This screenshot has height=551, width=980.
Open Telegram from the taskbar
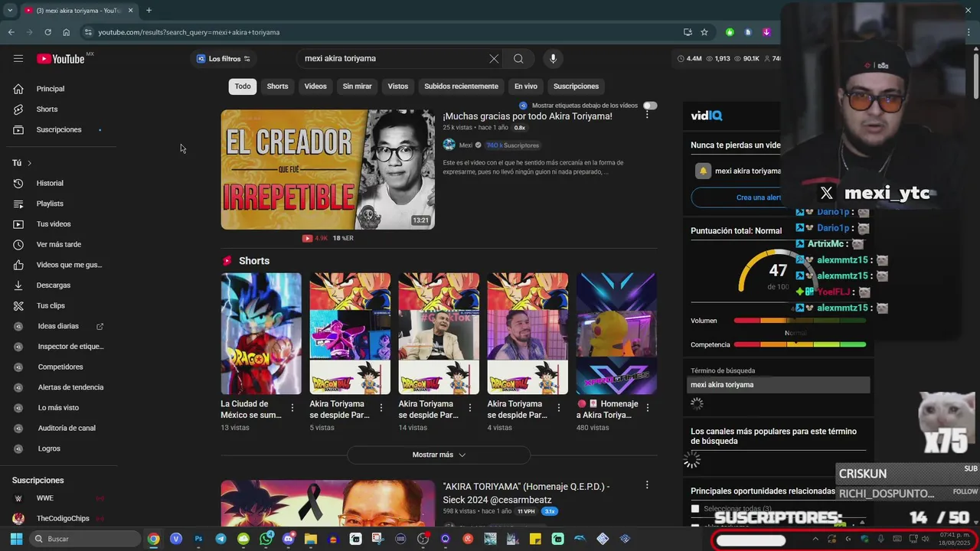click(220, 539)
